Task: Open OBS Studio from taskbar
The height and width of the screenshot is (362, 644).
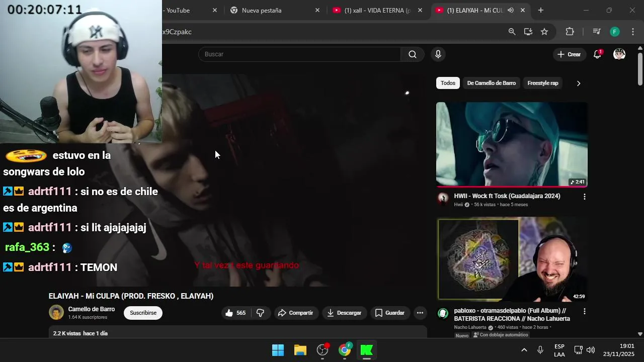Action: pyautogui.click(x=323, y=350)
